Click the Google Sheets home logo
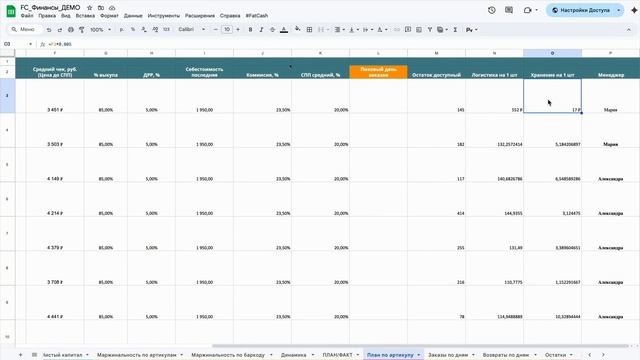This screenshot has height=360, width=640. point(11,11)
